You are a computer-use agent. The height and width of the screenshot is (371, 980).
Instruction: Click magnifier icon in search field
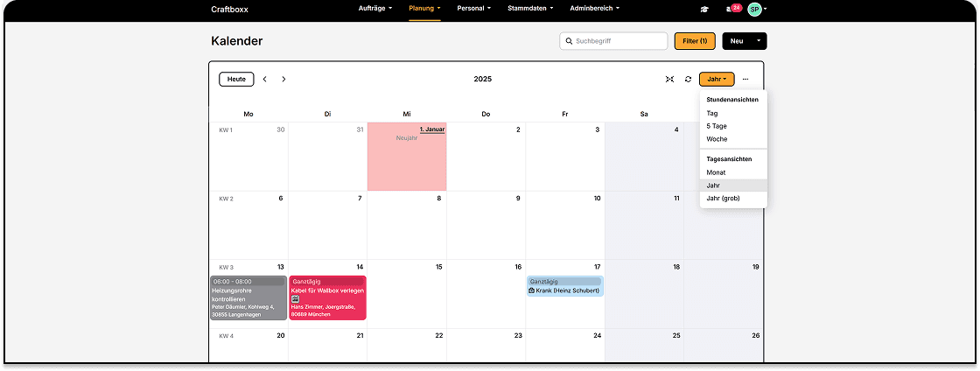coord(569,41)
